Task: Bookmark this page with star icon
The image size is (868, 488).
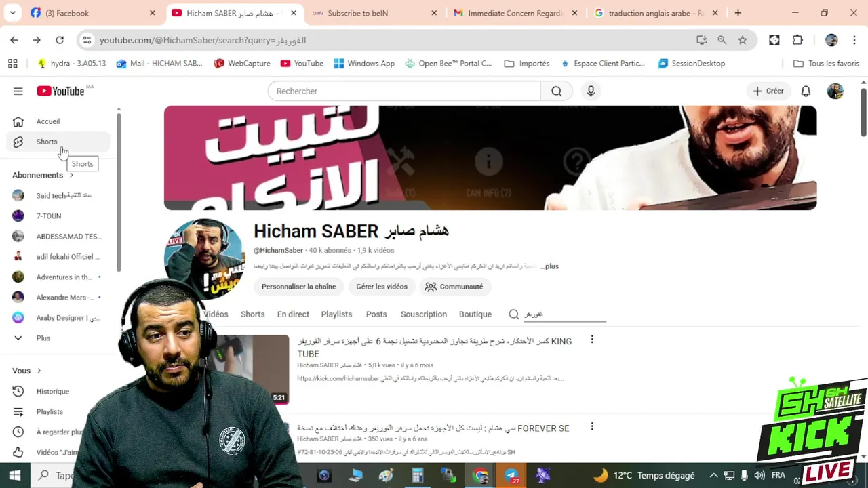Action: point(743,40)
